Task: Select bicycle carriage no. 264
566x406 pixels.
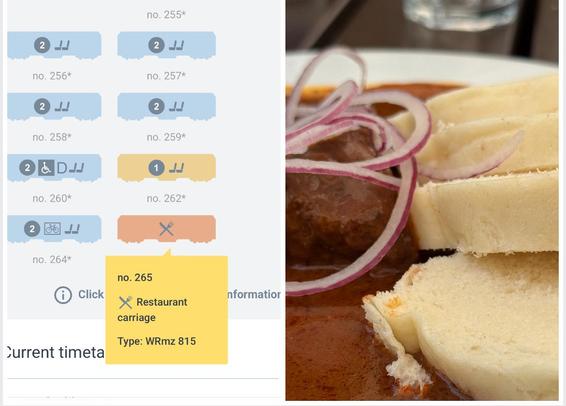Action: (54, 229)
